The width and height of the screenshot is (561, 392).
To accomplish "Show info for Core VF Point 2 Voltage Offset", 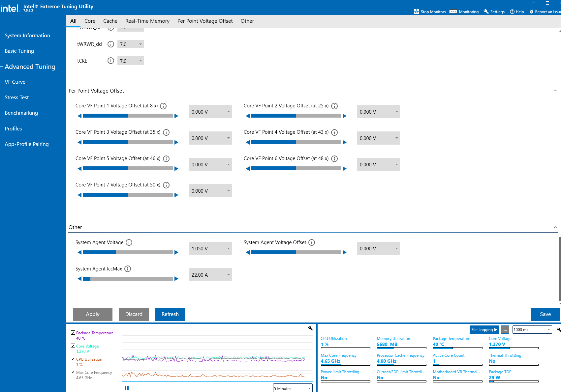I will coord(334,106).
